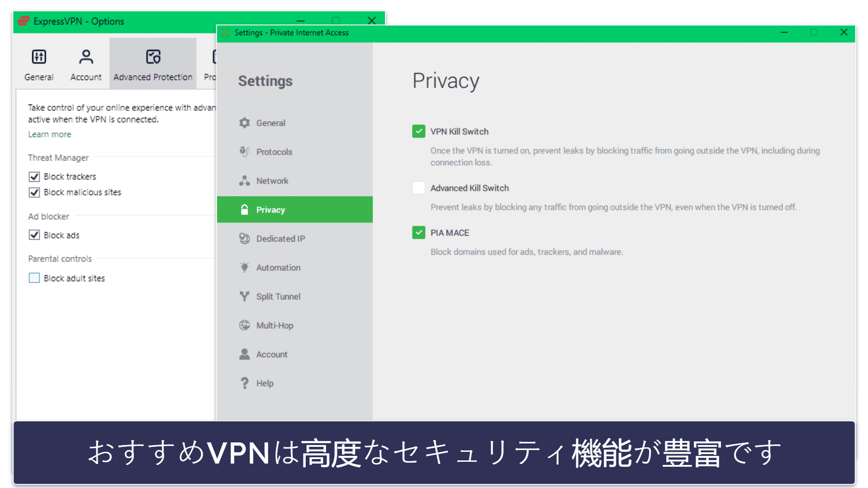Click the Ad blocker section title

pos(49,216)
